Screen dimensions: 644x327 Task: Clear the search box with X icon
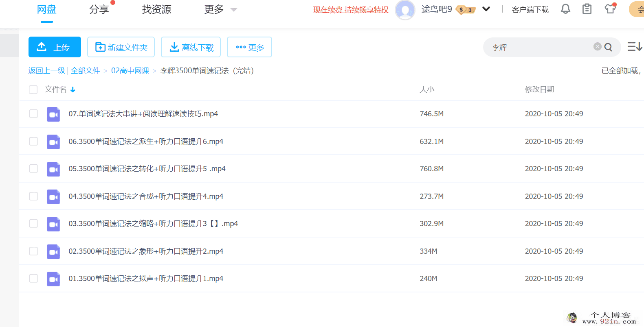click(598, 47)
